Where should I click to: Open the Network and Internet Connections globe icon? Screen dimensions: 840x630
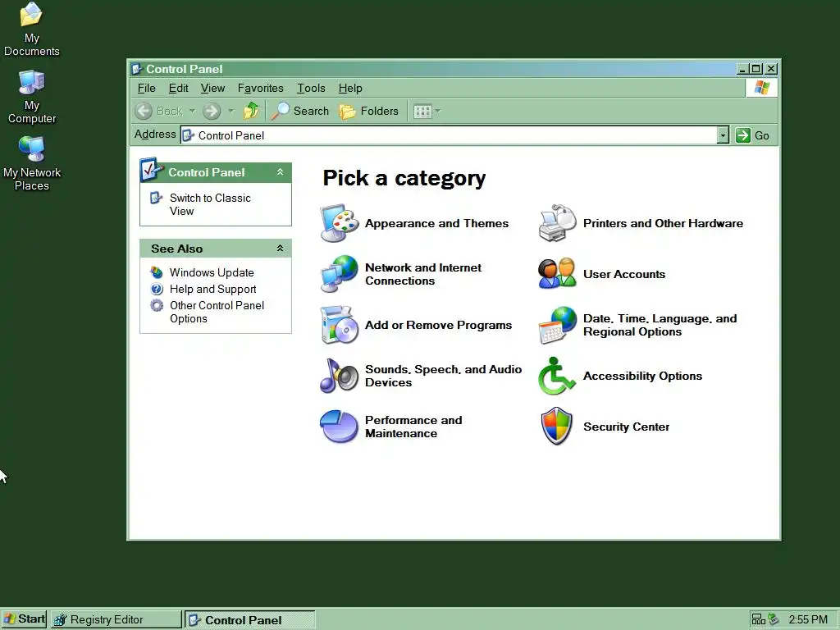pos(339,274)
